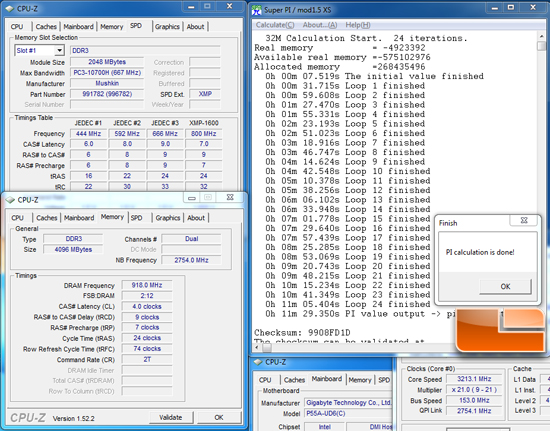Click the 32M Calculation Start line
Viewport: 550px width, 431px height.
coord(366,38)
